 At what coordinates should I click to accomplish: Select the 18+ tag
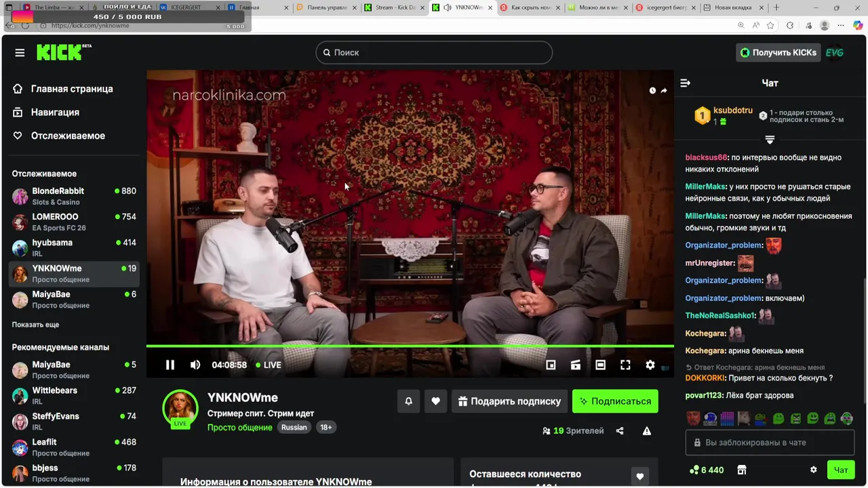[x=326, y=427]
